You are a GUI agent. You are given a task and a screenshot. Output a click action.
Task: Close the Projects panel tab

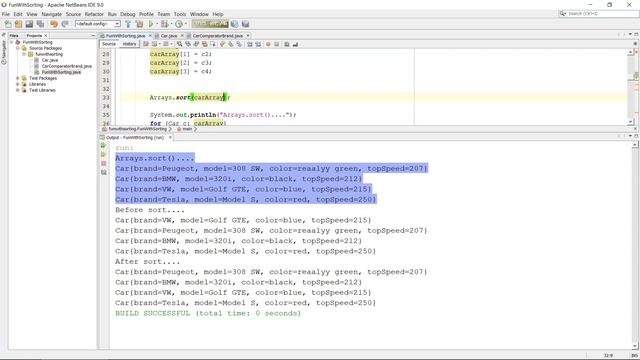(x=46, y=36)
